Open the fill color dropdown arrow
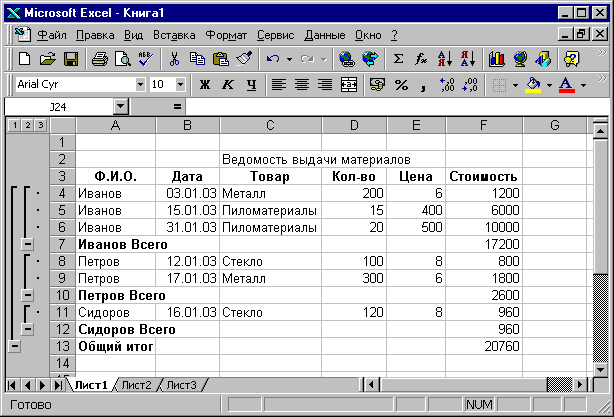 pyautogui.click(x=549, y=85)
